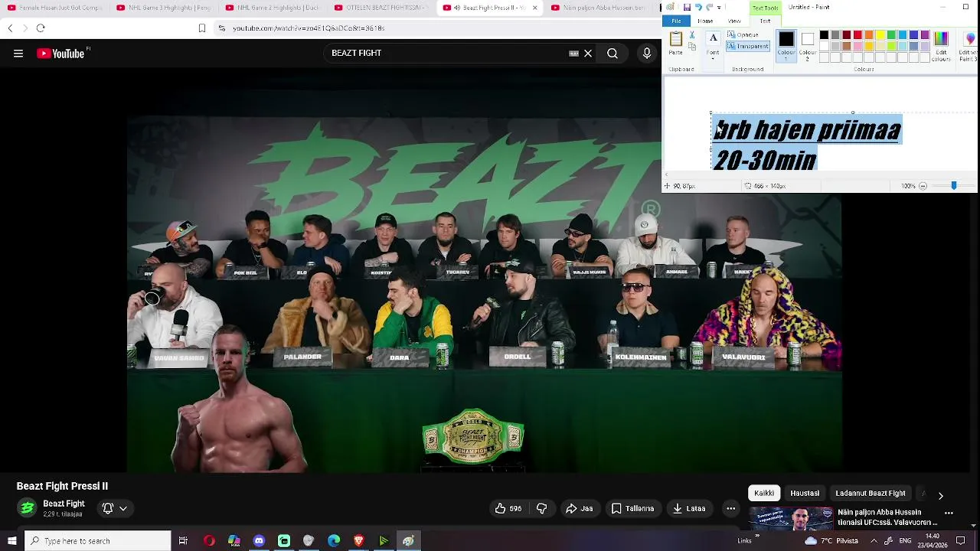Select Transparent text background in Paint

748,46
